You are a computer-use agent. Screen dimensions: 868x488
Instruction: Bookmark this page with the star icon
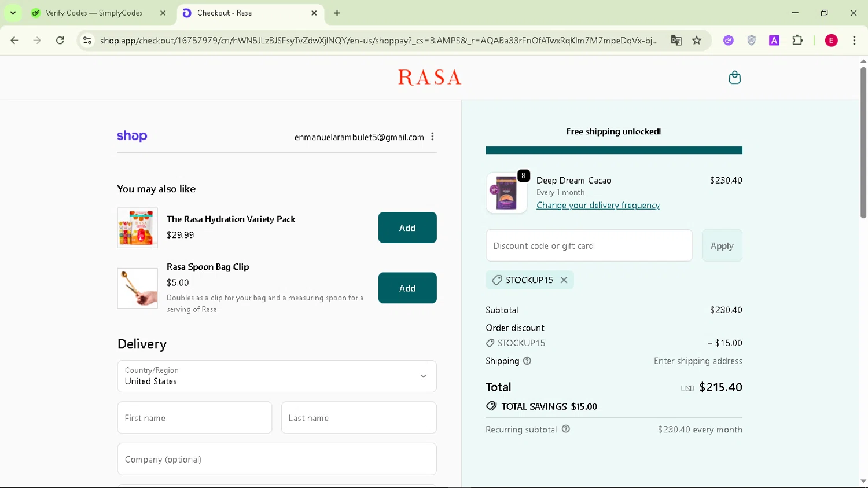pyautogui.click(x=697, y=41)
